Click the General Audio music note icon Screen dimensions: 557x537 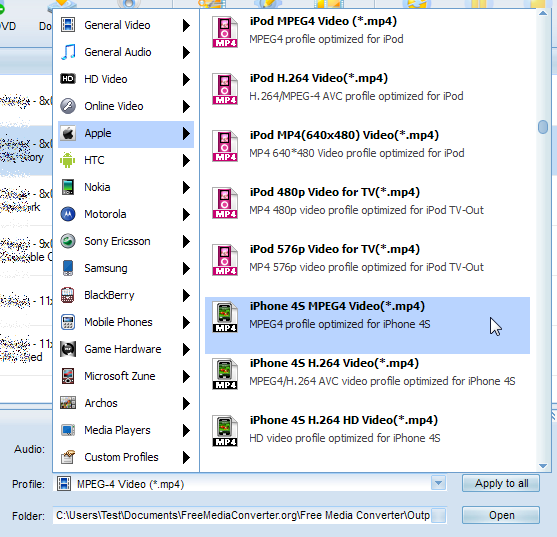(x=68, y=52)
